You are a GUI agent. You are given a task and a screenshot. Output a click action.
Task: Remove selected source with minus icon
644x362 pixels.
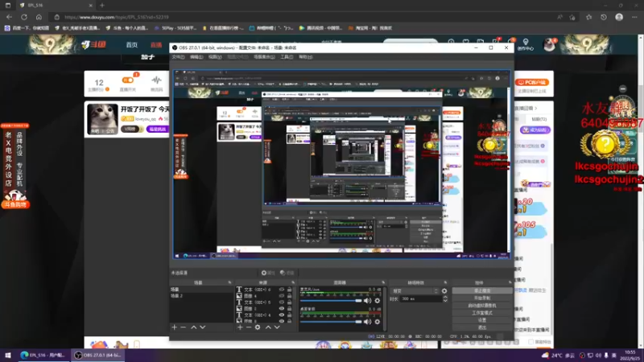[249, 327]
